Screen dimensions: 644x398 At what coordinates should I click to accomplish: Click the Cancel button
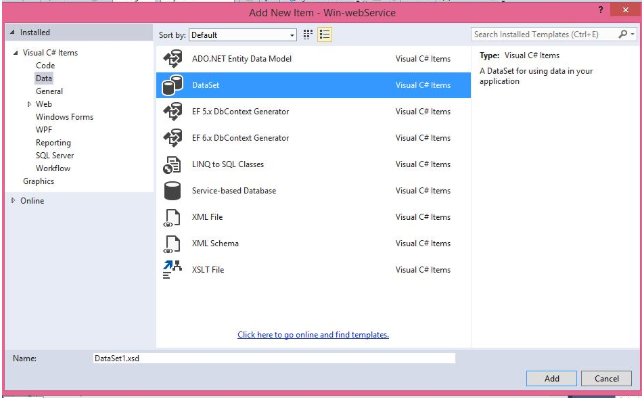point(607,378)
